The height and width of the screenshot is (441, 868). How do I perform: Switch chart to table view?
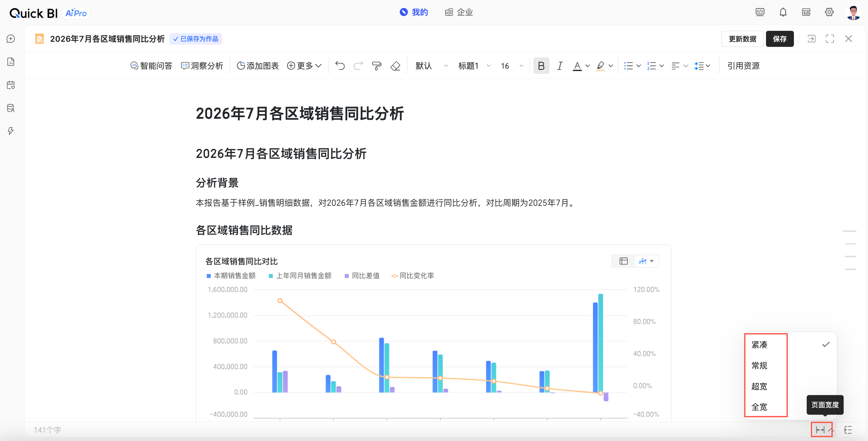tap(624, 261)
